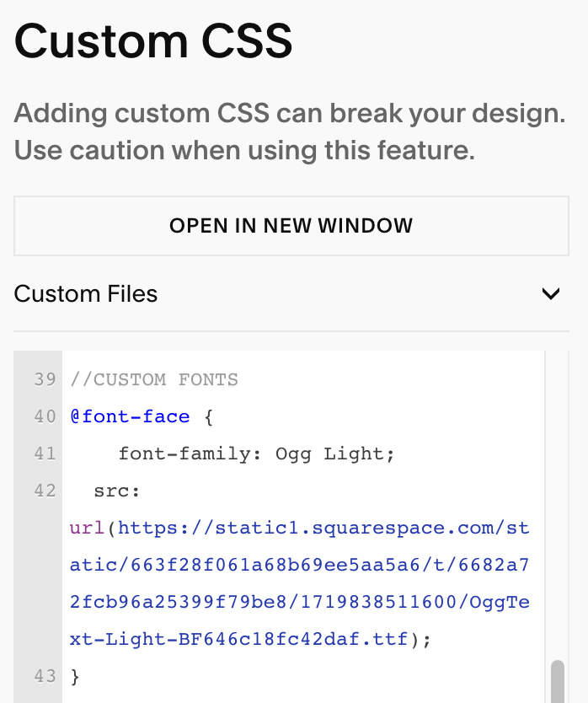The height and width of the screenshot is (703, 588).
Task: Select line number 41 in gutter
Action: [x=45, y=453]
